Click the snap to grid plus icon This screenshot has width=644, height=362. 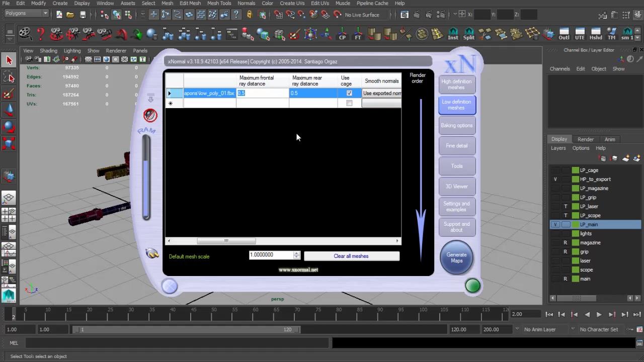(154, 15)
